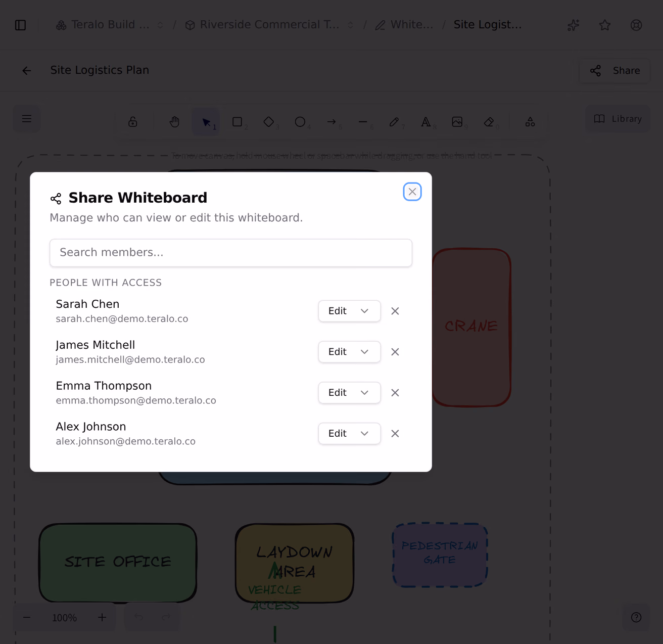Select the Arrow drawing tool
663x644 pixels.
331,122
